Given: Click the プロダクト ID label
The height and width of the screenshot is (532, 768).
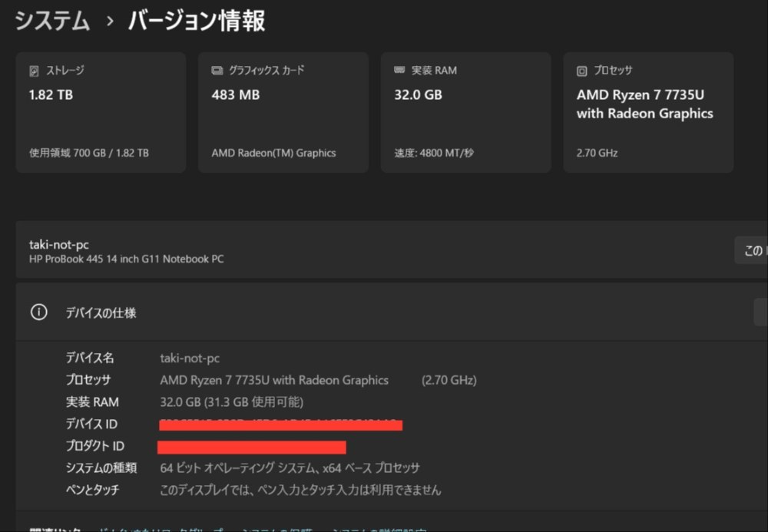Looking at the screenshot, I should tap(95, 446).
